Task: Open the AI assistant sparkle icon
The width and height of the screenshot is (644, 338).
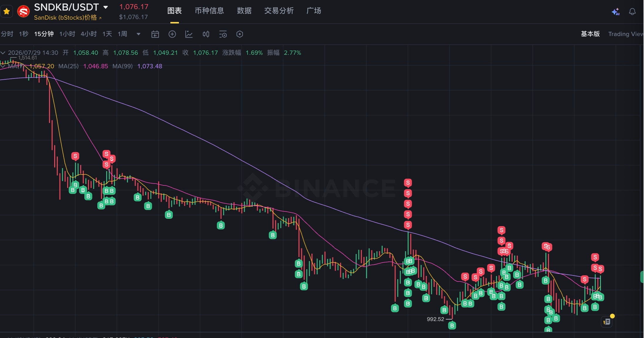Action: (x=615, y=12)
